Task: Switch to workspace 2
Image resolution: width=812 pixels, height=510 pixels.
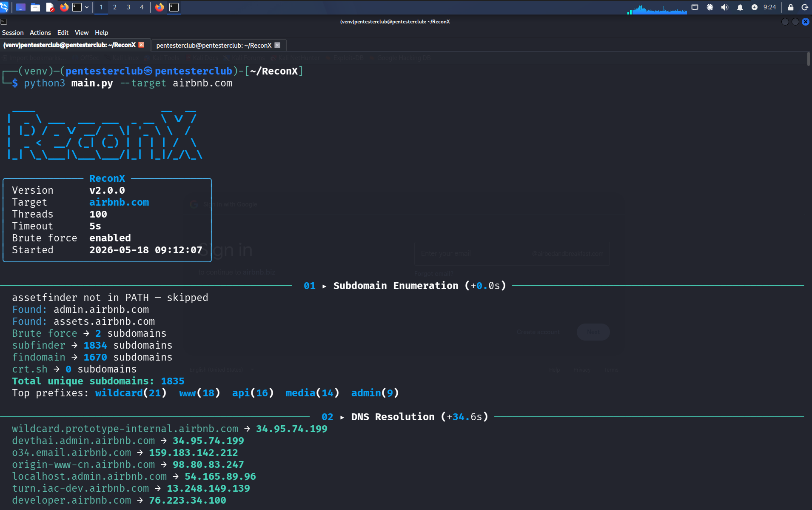Action: pos(115,7)
